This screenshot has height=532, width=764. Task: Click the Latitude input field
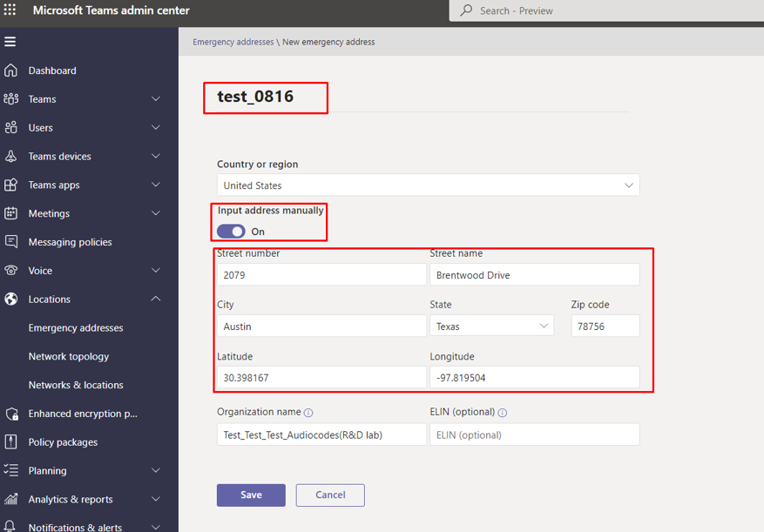(321, 377)
